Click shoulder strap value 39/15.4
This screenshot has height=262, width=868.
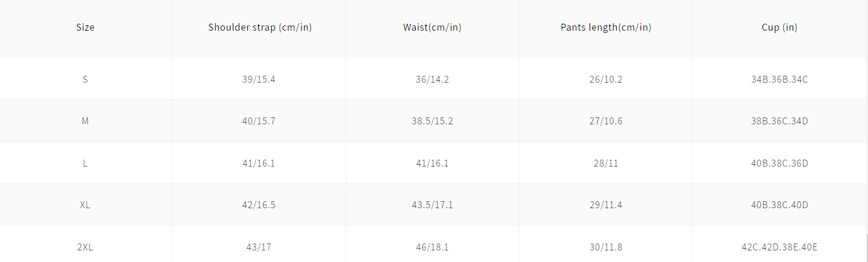pos(259,79)
